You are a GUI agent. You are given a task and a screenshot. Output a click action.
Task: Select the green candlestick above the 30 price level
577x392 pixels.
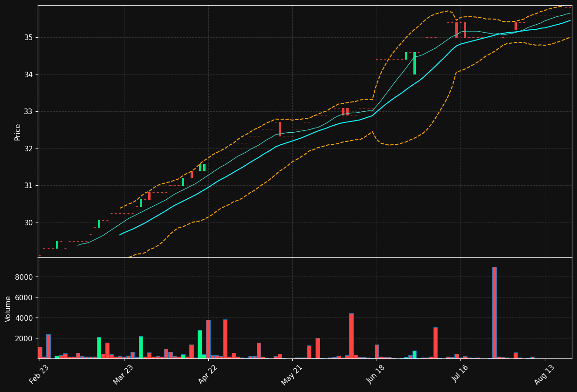coord(99,224)
